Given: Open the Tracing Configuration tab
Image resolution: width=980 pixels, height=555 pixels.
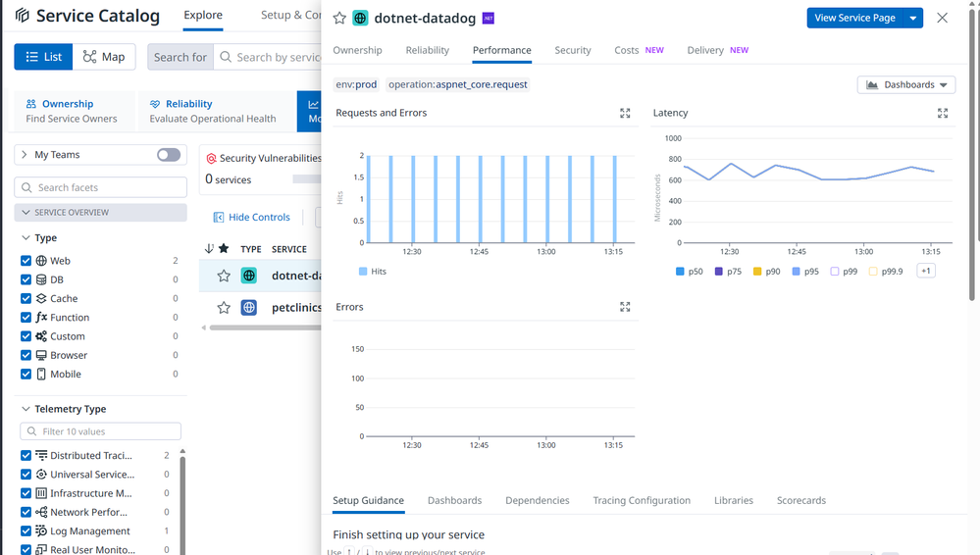Looking at the screenshot, I should (x=642, y=501).
